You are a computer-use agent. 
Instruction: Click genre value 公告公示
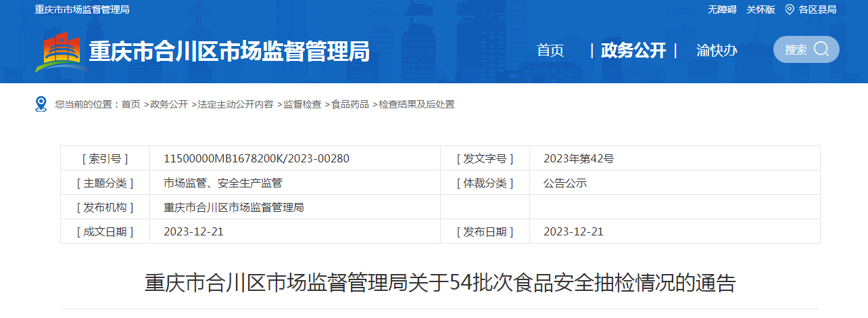click(565, 183)
